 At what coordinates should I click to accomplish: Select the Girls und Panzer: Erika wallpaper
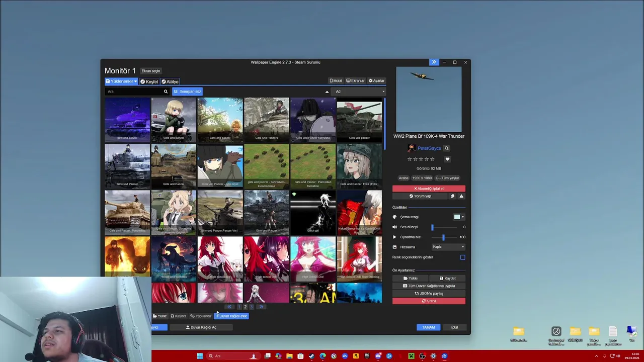pyautogui.click(x=359, y=166)
